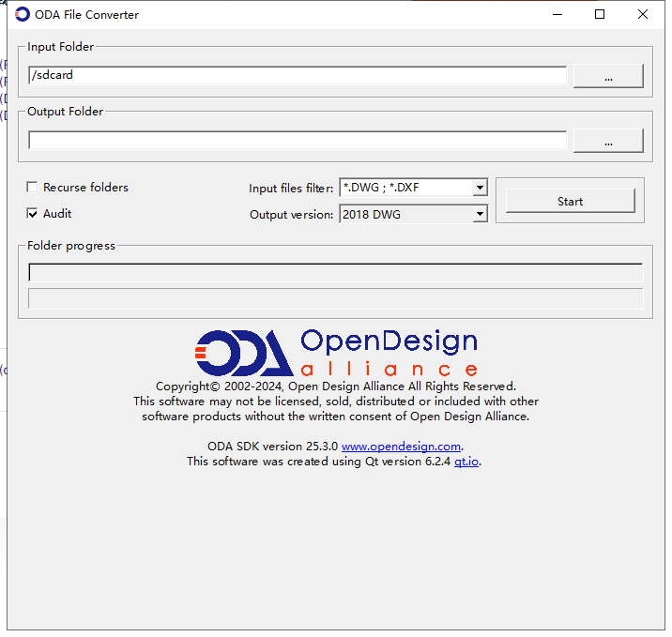Open the qt.io link
The width and height of the screenshot is (672, 637).
click(x=466, y=462)
